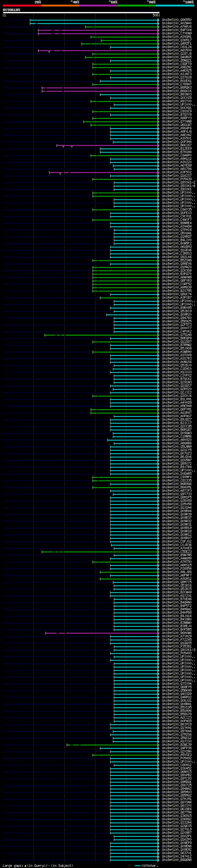Select label UniRef100_Q92LK6
The image size is (197, 868).
point(176,257)
